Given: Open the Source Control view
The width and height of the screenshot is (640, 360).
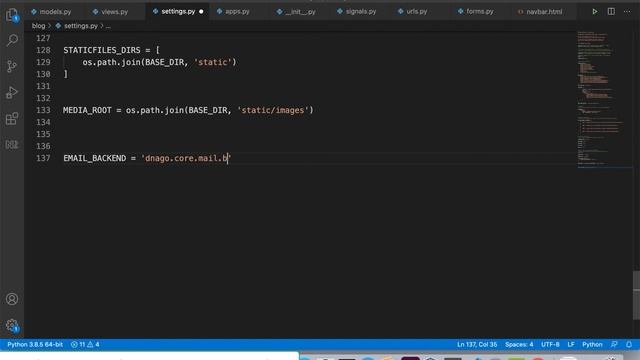Looking at the screenshot, I should [12, 66].
